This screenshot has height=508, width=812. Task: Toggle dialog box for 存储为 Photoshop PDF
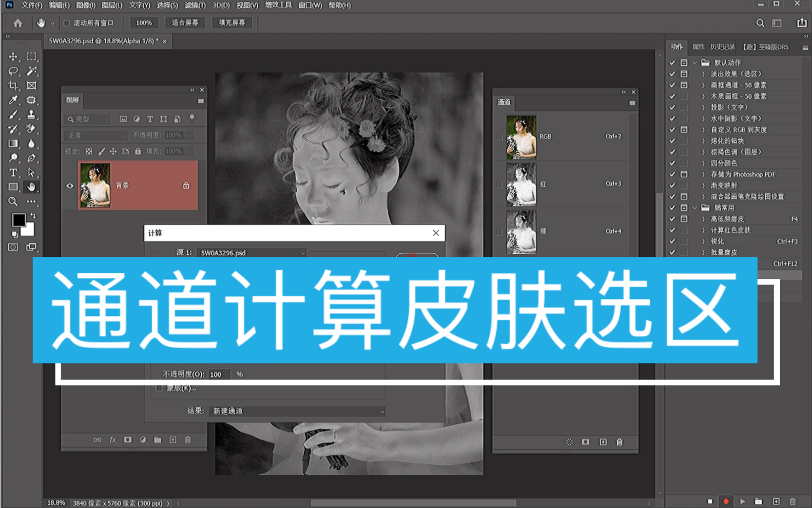click(684, 174)
